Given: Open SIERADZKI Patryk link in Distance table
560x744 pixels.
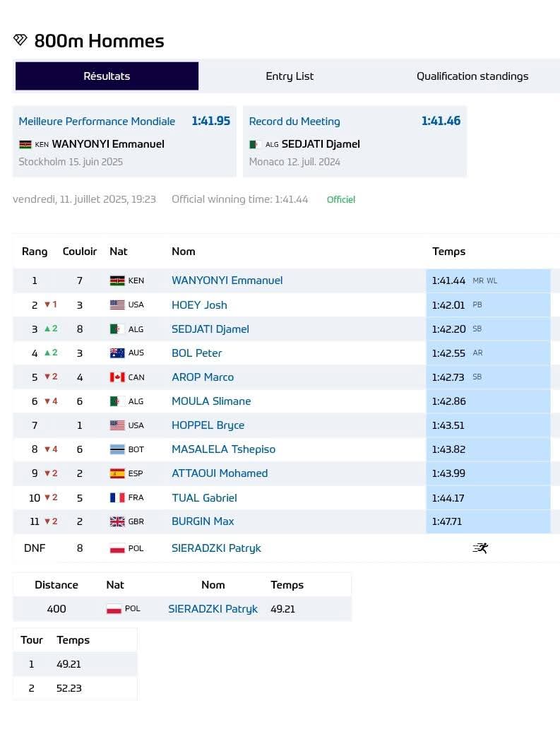Looking at the screenshot, I should coord(213,608).
